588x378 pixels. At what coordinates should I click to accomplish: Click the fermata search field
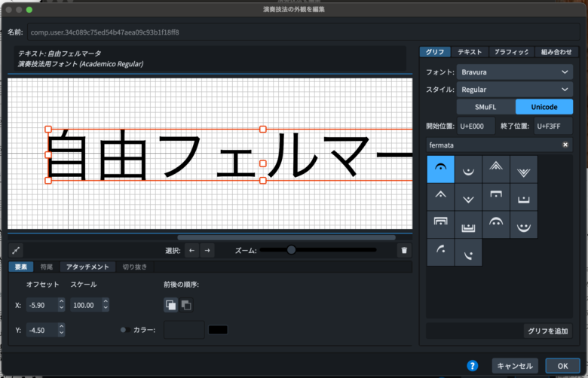point(495,145)
